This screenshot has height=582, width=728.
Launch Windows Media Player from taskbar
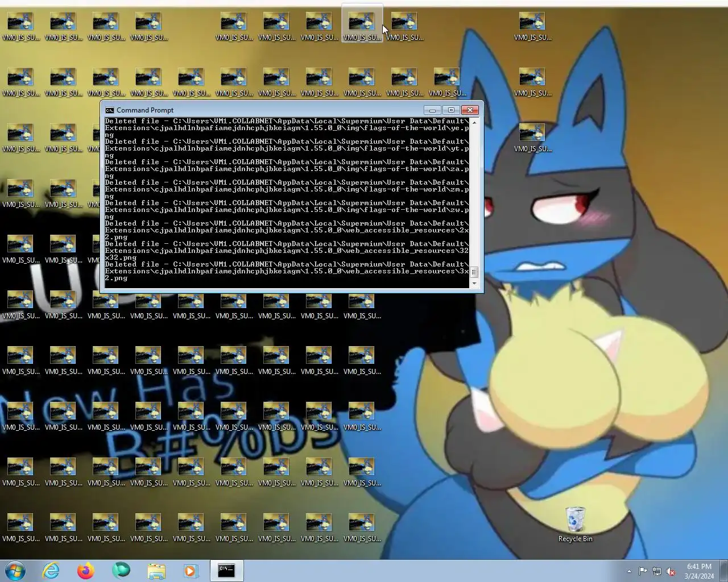pos(191,571)
